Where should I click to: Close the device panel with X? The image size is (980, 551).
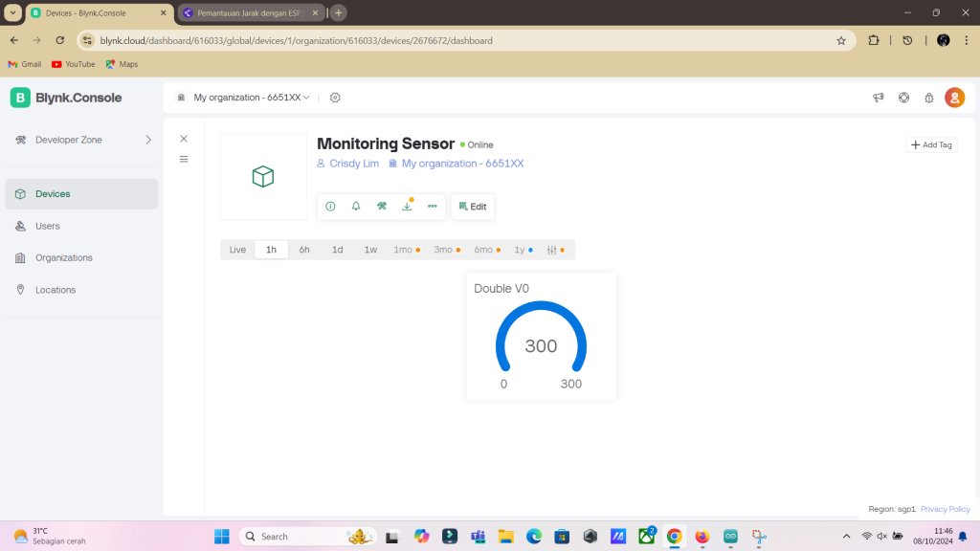click(x=184, y=139)
